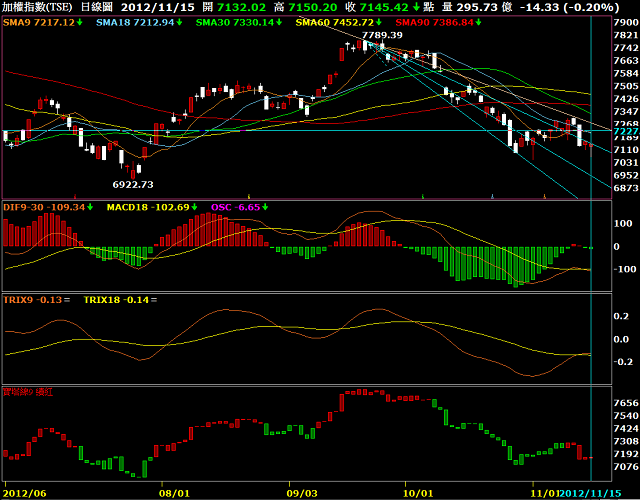The image size is (640, 500).
Task: Click the high price 7150.20
Action: click(x=312, y=7)
